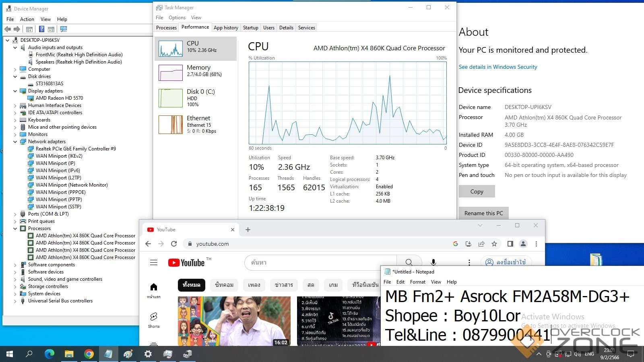Image resolution: width=644 pixels, height=362 pixels.
Task: Click the Device Manager back arrow icon
Action: (x=7, y=29)
